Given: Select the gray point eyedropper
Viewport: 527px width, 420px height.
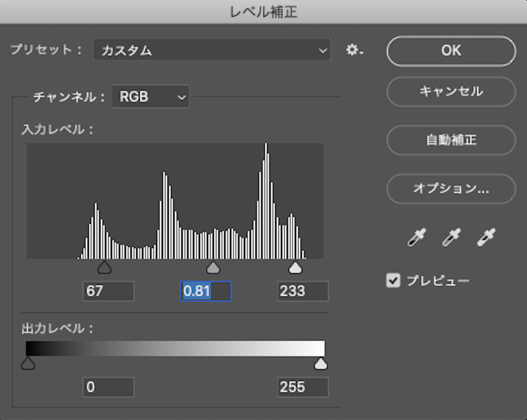Looking at the screenshot, I should click(451, 237).
